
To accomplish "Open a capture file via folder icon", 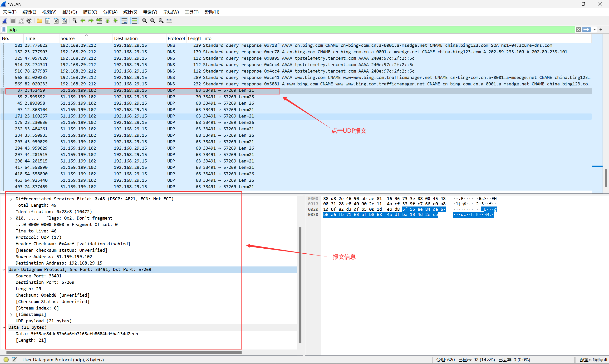I will coord(40,21).
